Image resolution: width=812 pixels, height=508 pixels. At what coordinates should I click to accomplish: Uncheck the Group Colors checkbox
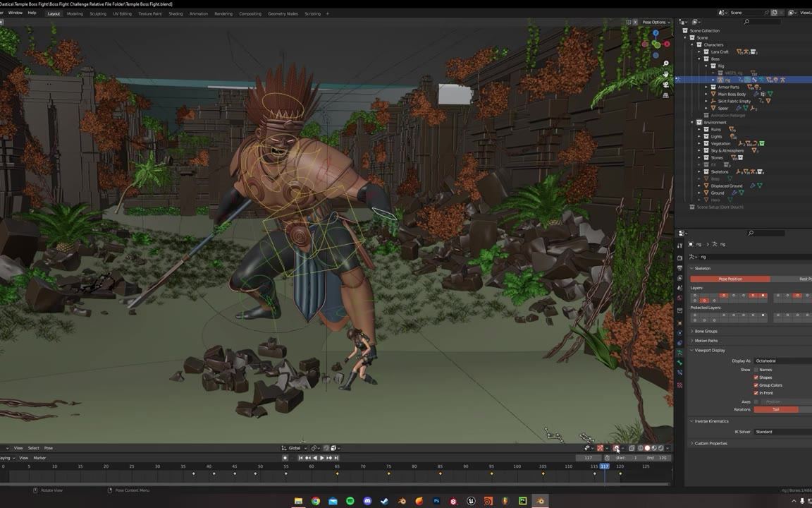pos(756,385)
